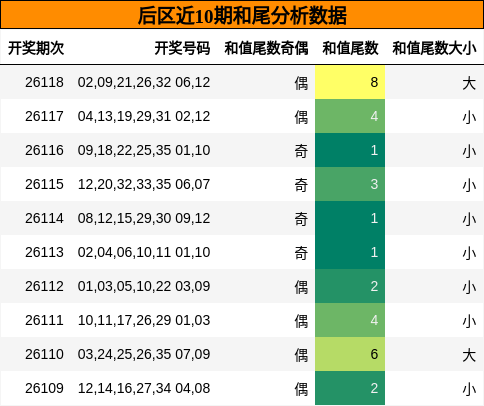
Task: Select numbers 09,18,22,25,35 01,10
Action: point(144,150)
